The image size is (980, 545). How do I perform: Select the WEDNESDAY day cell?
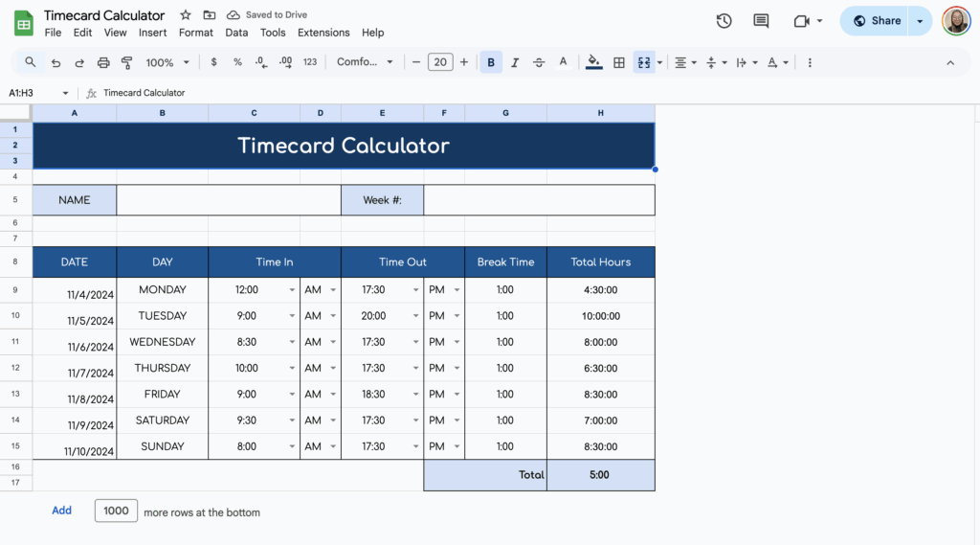[x=163, y=342]
